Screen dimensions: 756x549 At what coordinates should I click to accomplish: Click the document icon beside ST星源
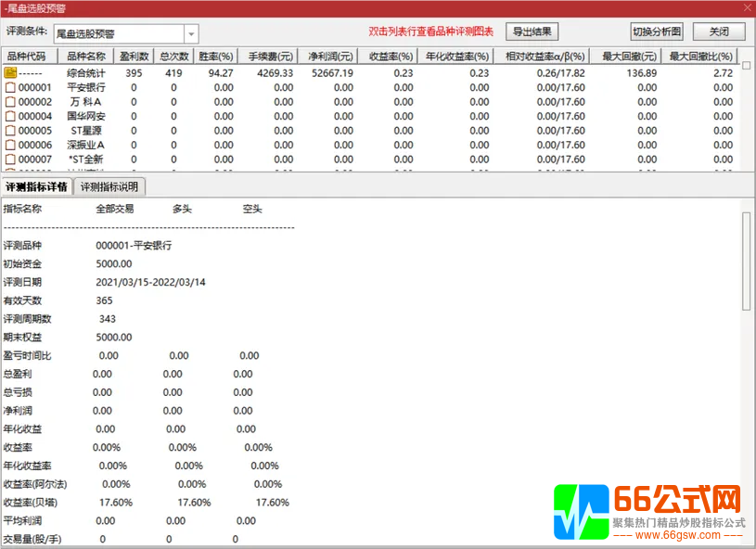click(10, 130)
